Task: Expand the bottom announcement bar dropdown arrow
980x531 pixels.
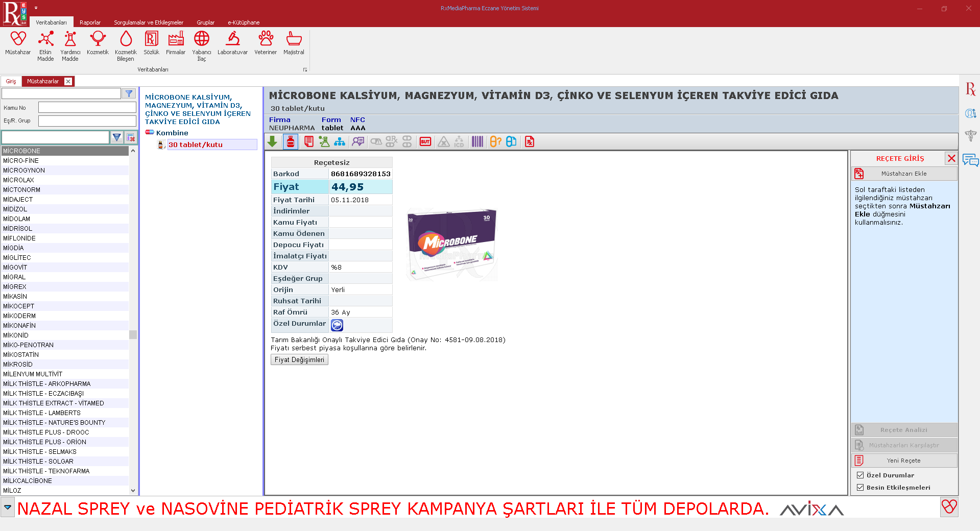Action: coord(8,508)
